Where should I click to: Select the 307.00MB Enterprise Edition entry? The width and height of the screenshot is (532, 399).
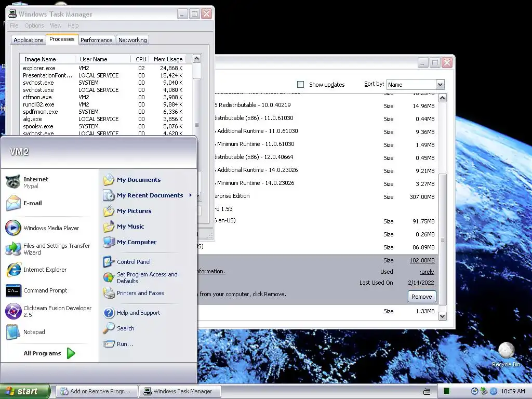pyautogui.click(x=326, y=196)
